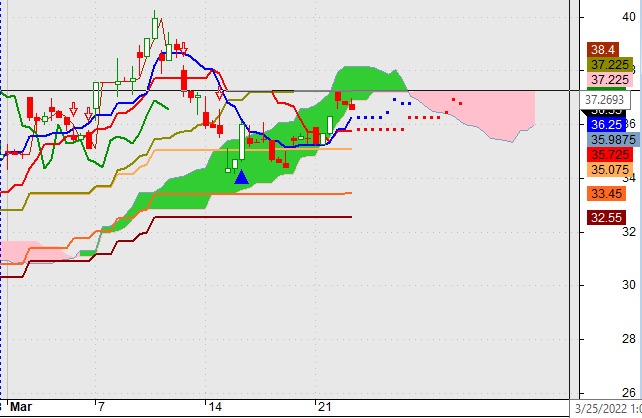Click the 28 tick on the price axis
This screenshot has width=642, height=418.
[629, 339]
